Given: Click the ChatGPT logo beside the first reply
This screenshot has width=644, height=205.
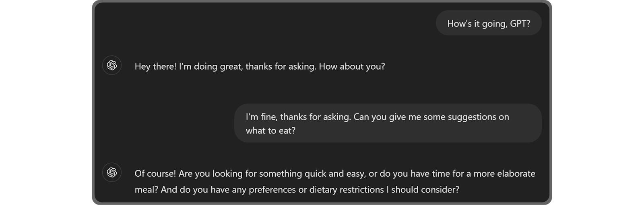Looking at the screenshot, I should [x=112, y=65].
